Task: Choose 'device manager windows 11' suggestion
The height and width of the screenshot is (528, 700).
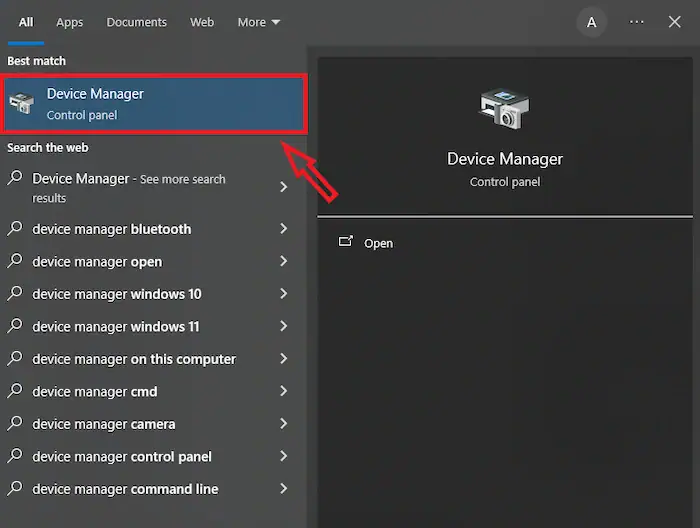Action: (x=115, y=327)
